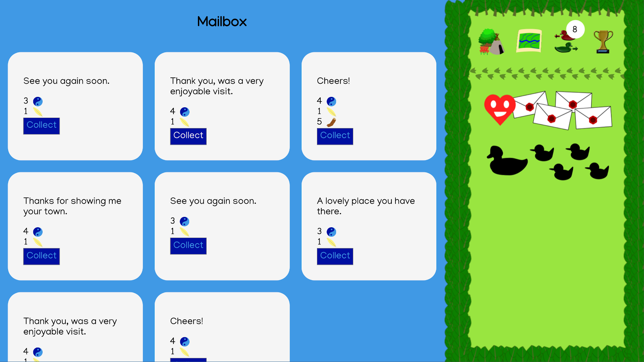The height and width of the screenshot is (362, 644).
Task: Collect 'A lovely place you have there' mail
Action: pos(334,255)
